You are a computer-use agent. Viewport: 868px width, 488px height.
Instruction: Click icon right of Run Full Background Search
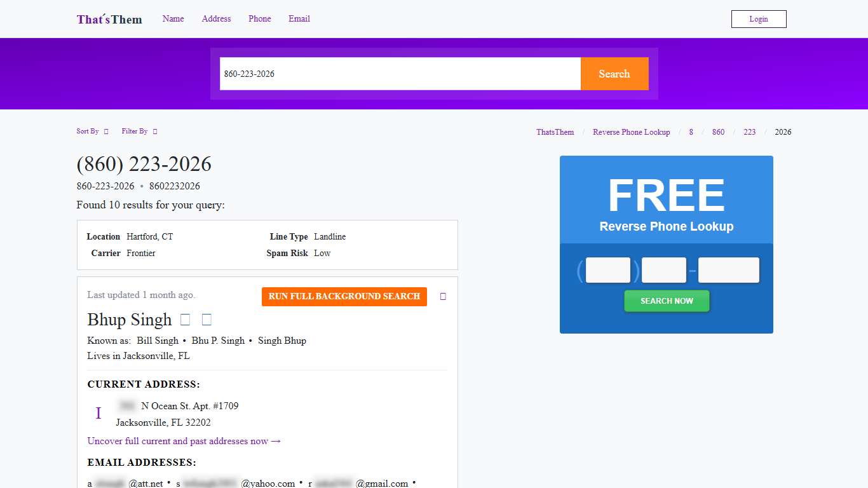click(443, 297)
